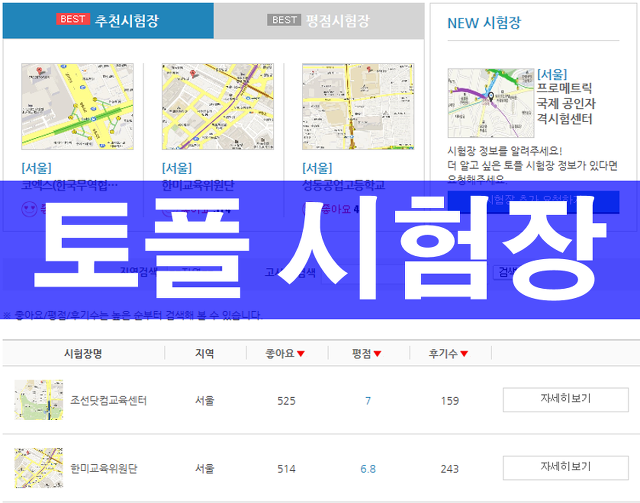
Task: Click the [서울] label above 성동공업고등학교
Action: tap(317, 168)
